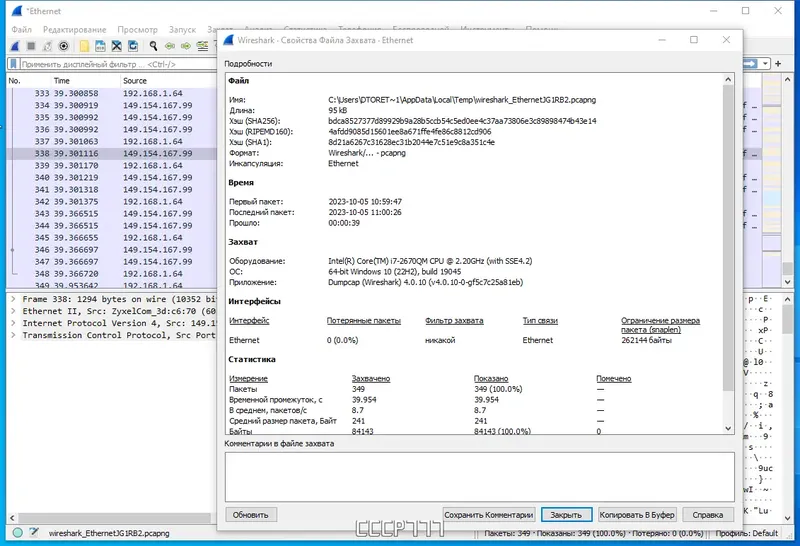
Task: Expand the Frame 338 tree row
Action: (13, 299)
